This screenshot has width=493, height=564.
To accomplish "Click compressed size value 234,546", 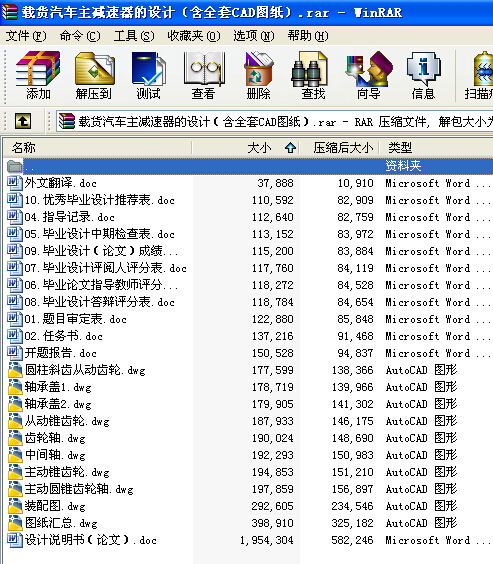I will (x=352, y=506).
